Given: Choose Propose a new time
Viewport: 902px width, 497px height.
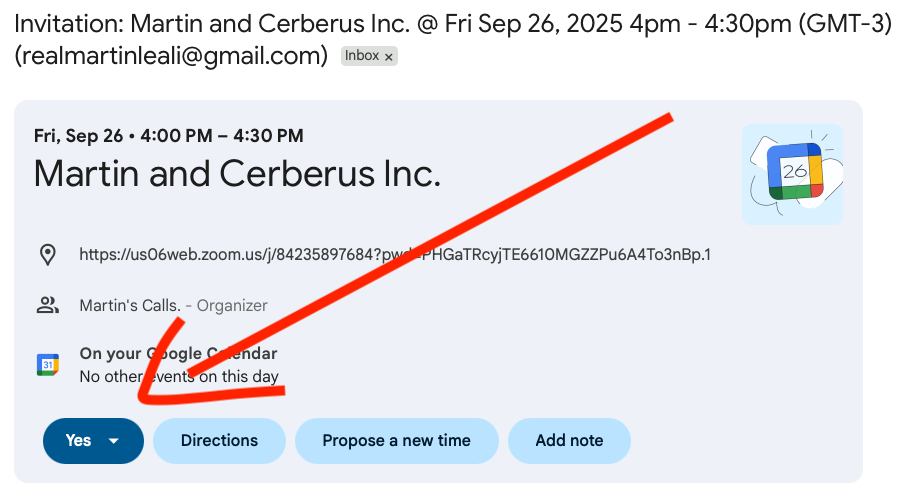Looking at the screenshot, I should click(x=396, y=441).
